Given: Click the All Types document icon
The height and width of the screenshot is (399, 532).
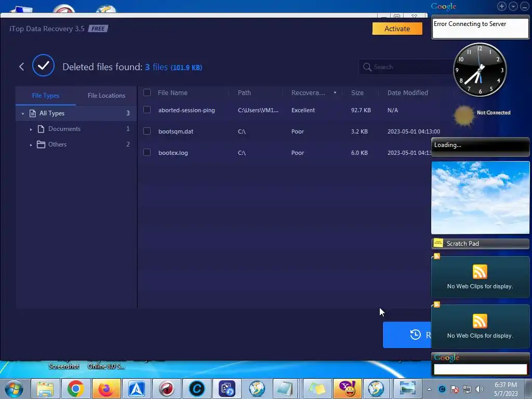Looking at the screenshot, I should pos(33,113).
